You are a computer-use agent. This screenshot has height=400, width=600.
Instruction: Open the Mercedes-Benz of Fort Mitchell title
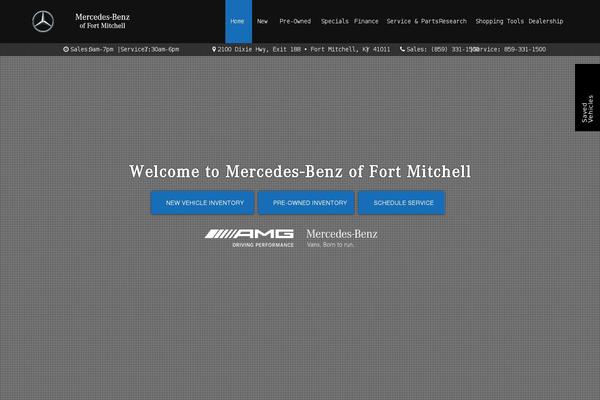coord(102,21)
